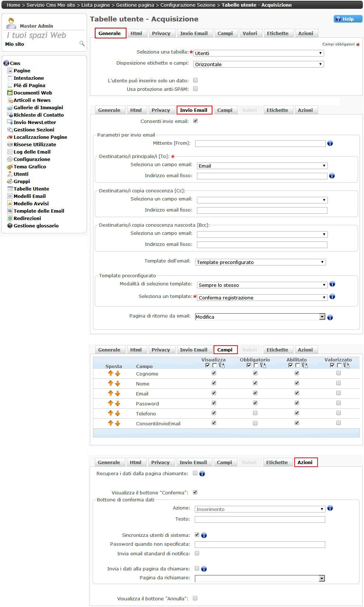Open Tabelle Utente in the sidebar menu

(31, 189)
